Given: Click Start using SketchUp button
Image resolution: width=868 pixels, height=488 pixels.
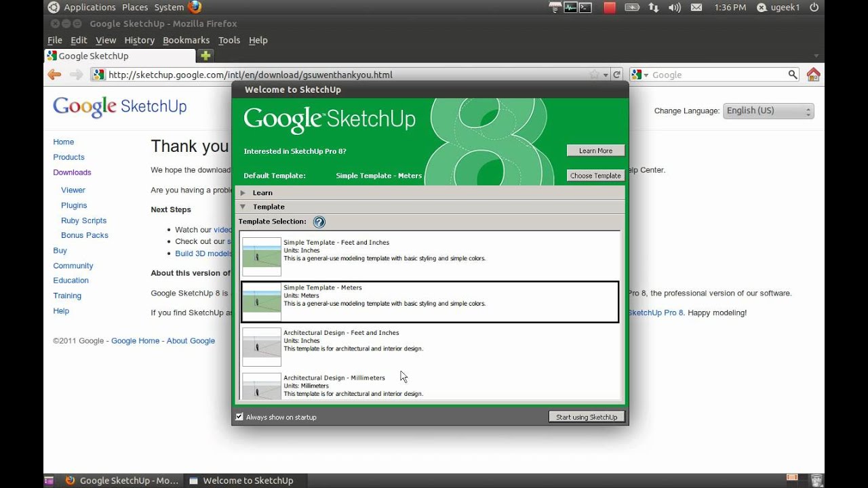Looking at the screenshot, I should point(587,417).
